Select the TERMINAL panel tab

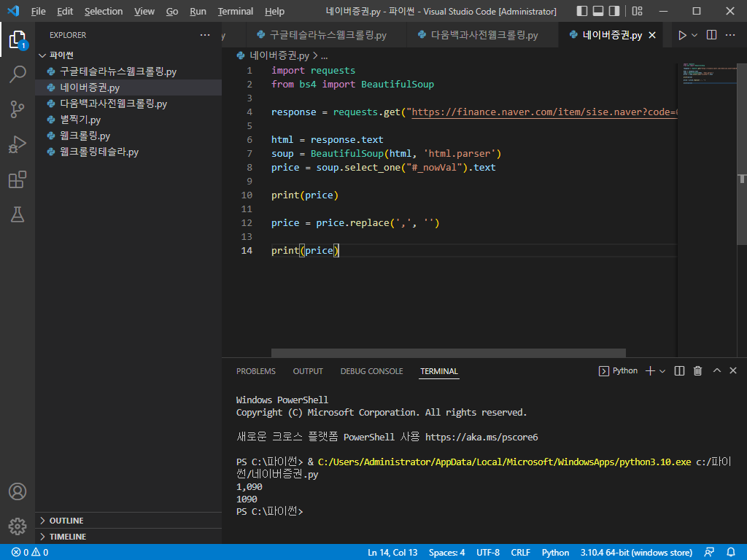(x=438, y=371)
